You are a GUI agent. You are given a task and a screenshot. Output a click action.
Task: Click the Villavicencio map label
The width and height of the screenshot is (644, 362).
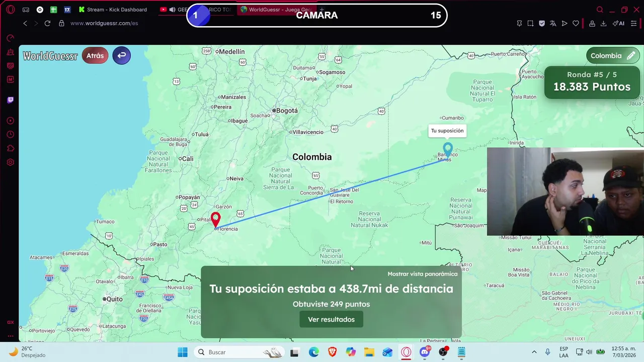click(x=308, y=132)
